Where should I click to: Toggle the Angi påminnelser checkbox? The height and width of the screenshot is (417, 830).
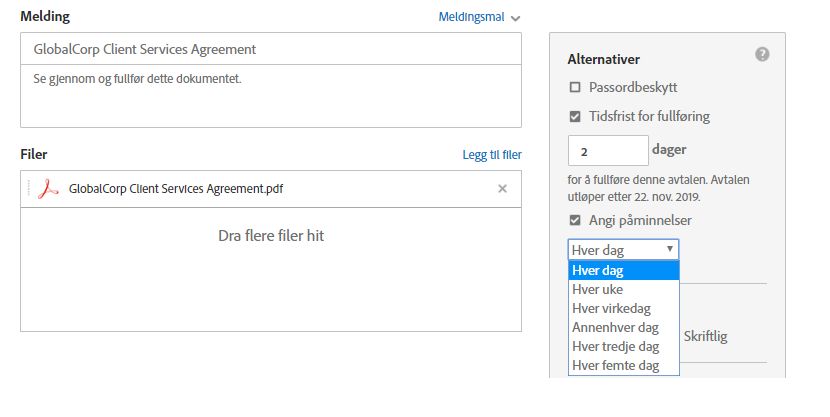pyautogui.click(x=575, y=220)
